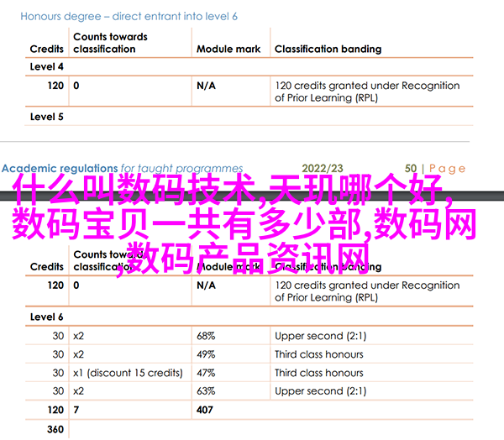Click the "x2" cell in the 68% row

point(78,336)
